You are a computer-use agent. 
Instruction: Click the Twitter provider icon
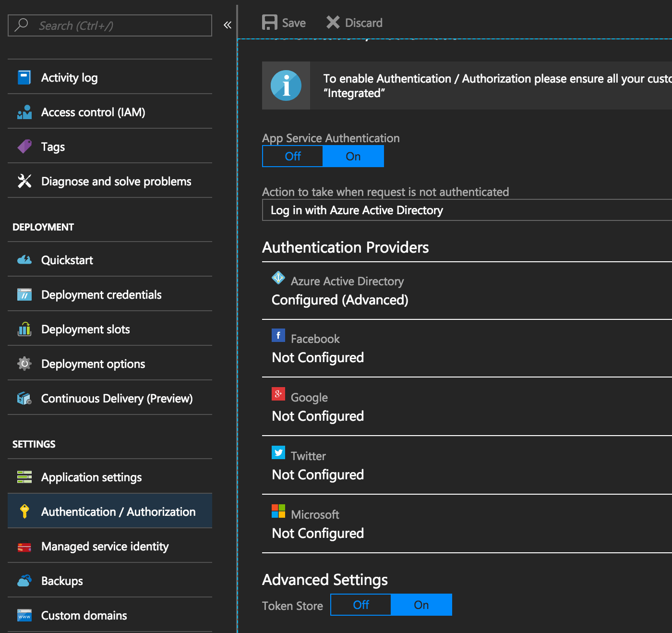[278, 452]
